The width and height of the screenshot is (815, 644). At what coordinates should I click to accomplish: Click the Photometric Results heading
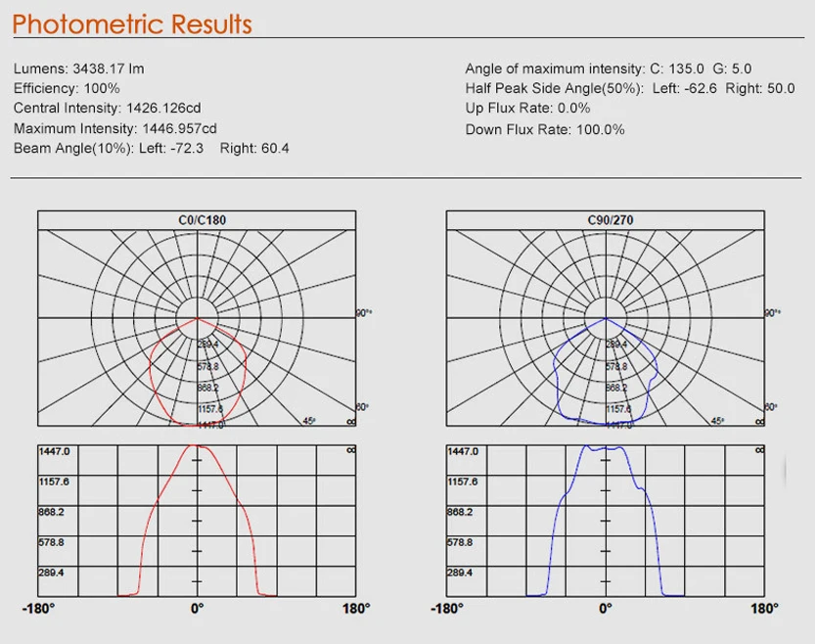(132, 24)
